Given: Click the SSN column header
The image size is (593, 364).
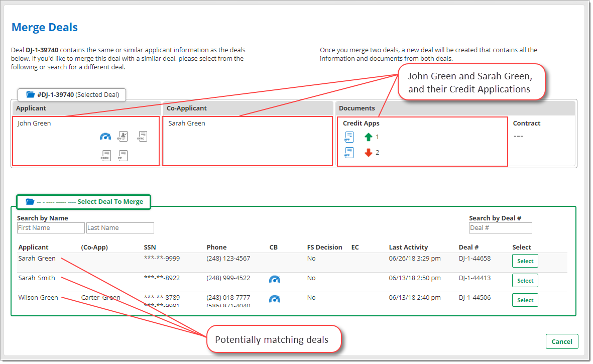Looking at the screenshot, I should coord(150,248).
